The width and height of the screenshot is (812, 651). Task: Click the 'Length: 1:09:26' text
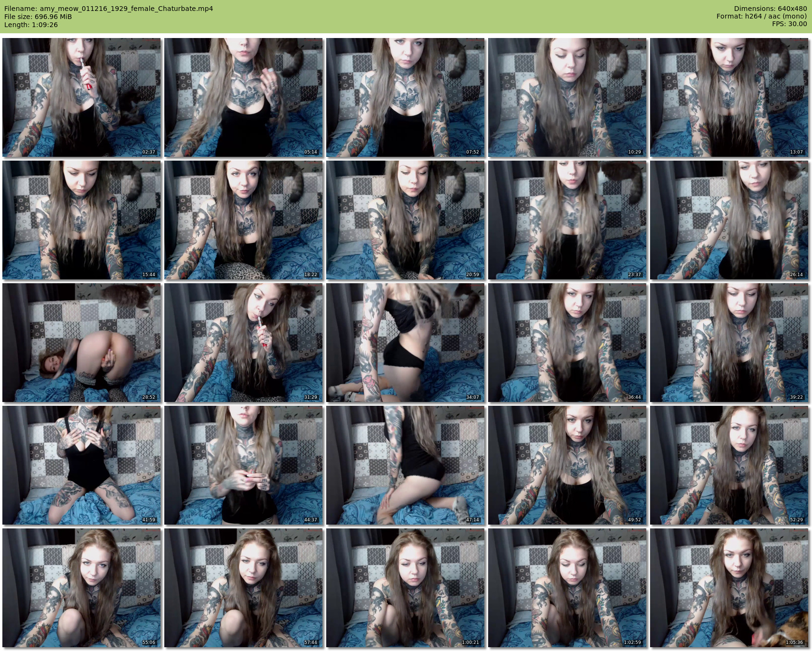[31, 25]
